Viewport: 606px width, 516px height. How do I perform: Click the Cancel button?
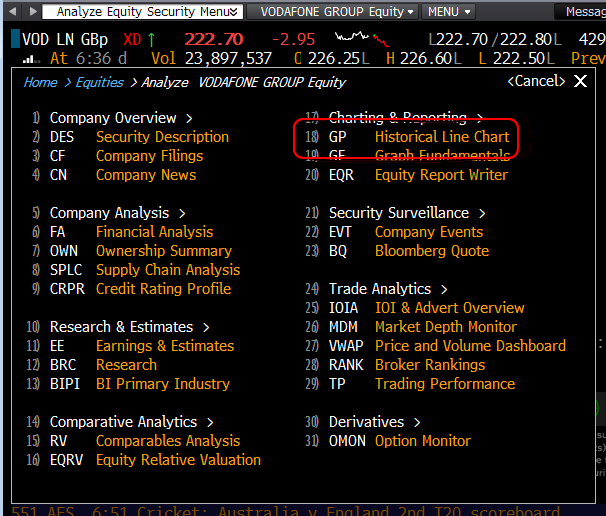(536, 81)
